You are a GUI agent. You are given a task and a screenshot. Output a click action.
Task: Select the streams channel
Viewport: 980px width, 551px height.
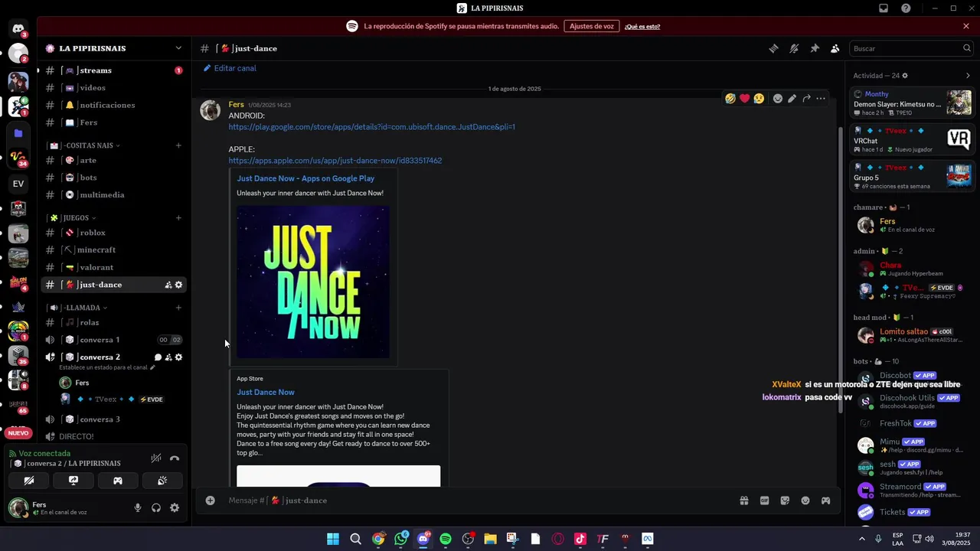pos(113,70)
